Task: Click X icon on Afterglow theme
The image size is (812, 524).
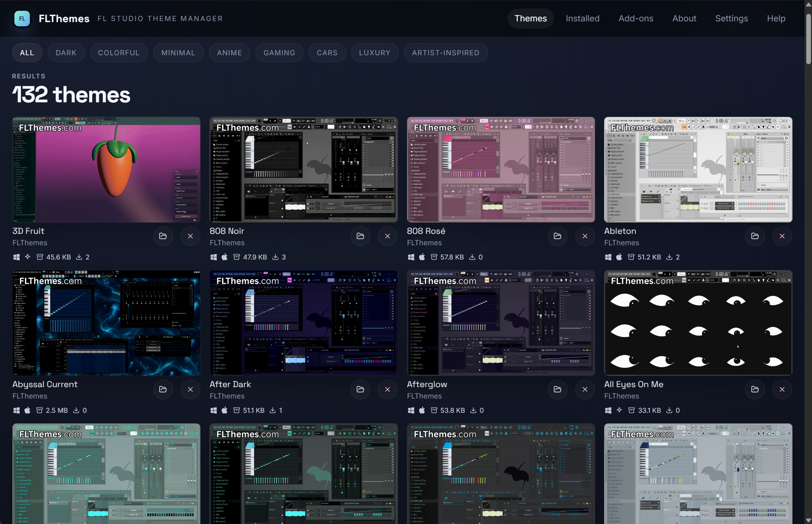Action: coord(585,389)
